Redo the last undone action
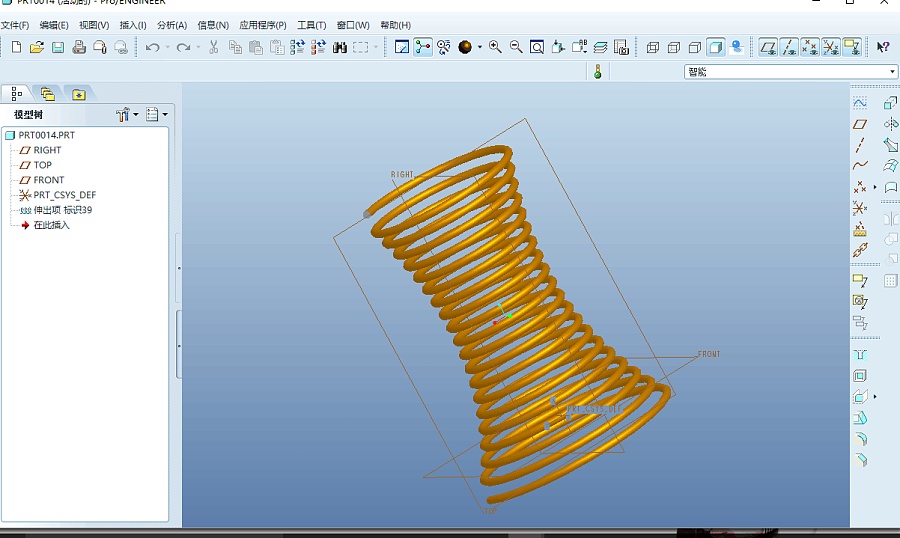 183,47
